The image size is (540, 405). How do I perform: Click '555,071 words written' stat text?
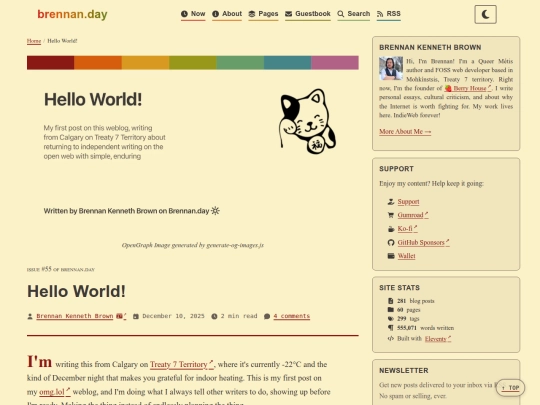425,328
